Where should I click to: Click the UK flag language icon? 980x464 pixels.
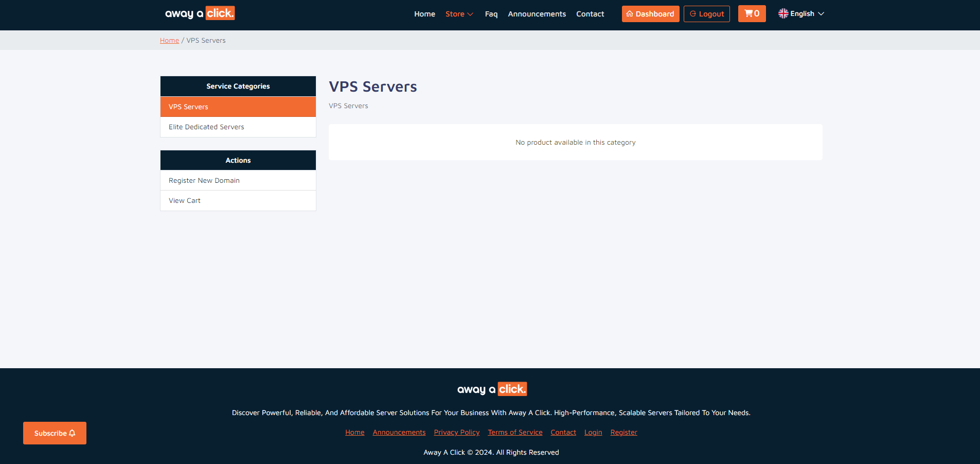(x=783, y=14)
